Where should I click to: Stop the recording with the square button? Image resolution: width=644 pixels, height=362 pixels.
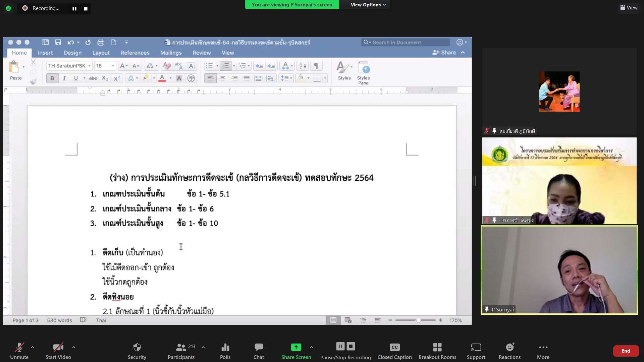point(86,9)
